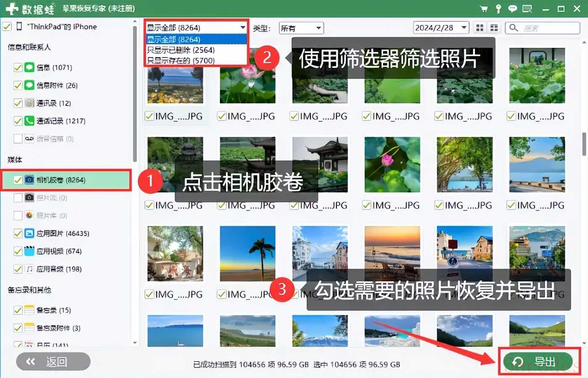Select 只显示已删除 (2564) option
This screenshot has height=378, width=588.
[196, 50]
